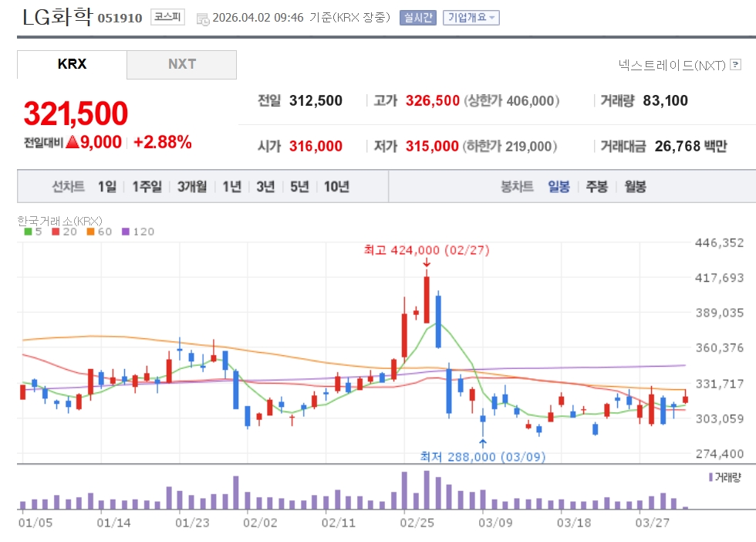Click the stock code 051910
Viewport: 756px width, 542px height.
(x=120, y=19)
